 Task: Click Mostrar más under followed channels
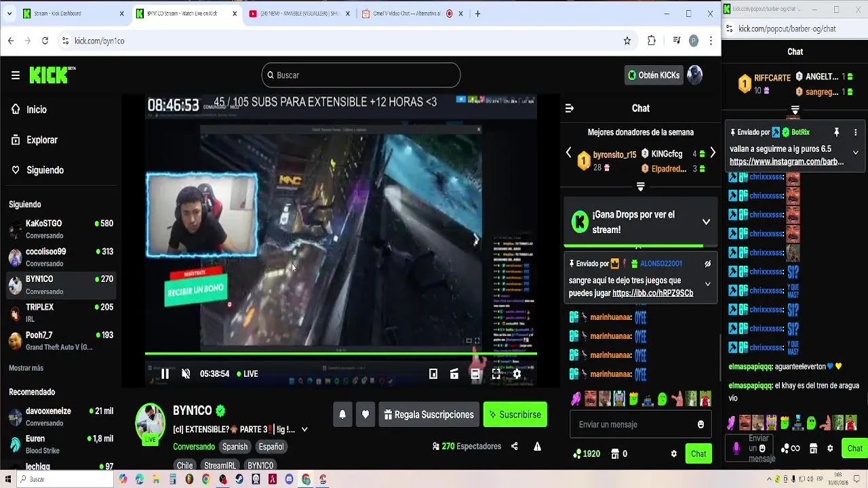point(26,368)
